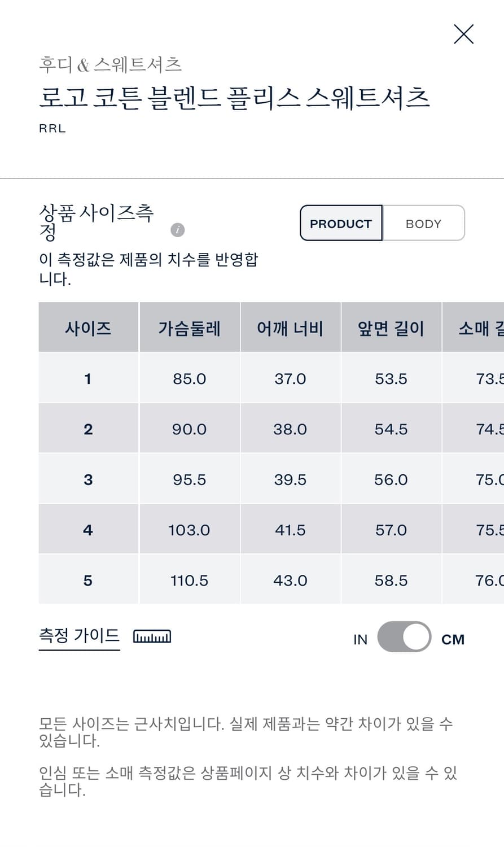Switch to the BODY measurement tab

click(423, 223)
